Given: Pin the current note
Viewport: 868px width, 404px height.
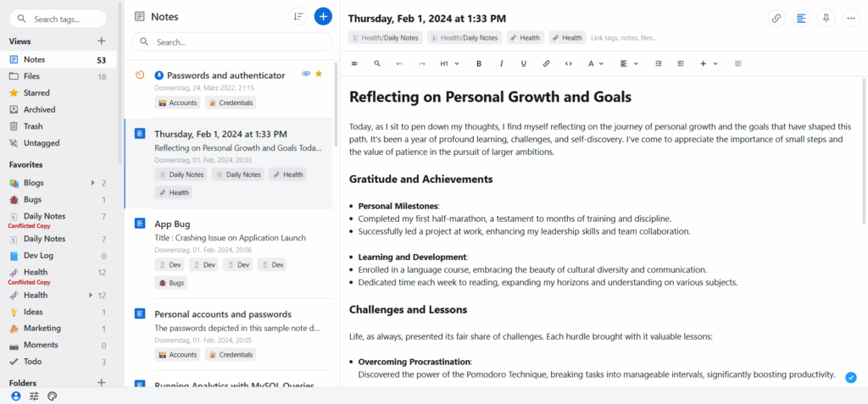Looking at the screenshot, I should tap(826, 19).
